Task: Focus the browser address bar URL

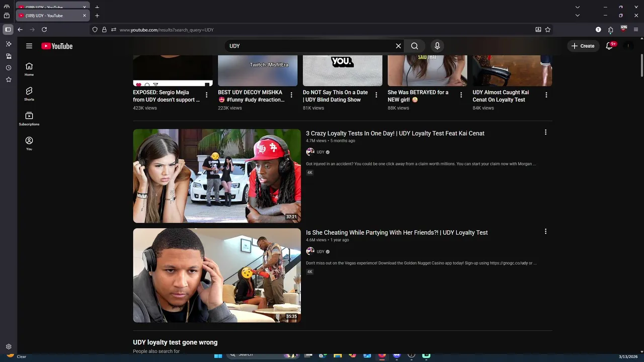Action: click(322, 30)
